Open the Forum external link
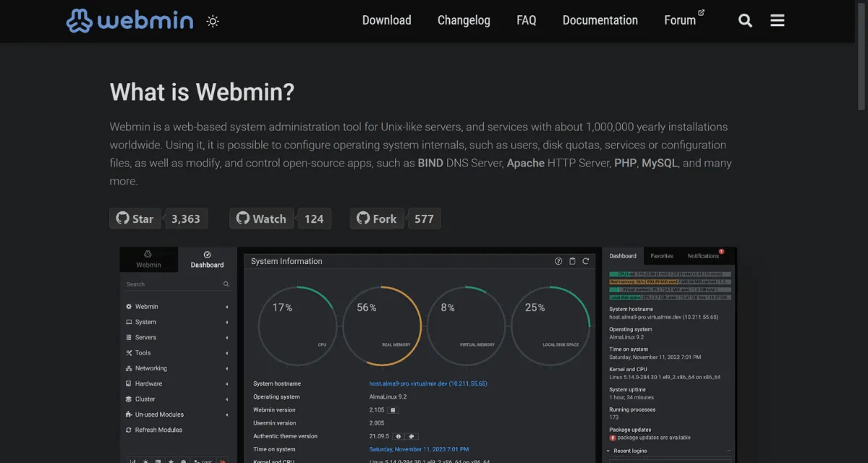 684,20
